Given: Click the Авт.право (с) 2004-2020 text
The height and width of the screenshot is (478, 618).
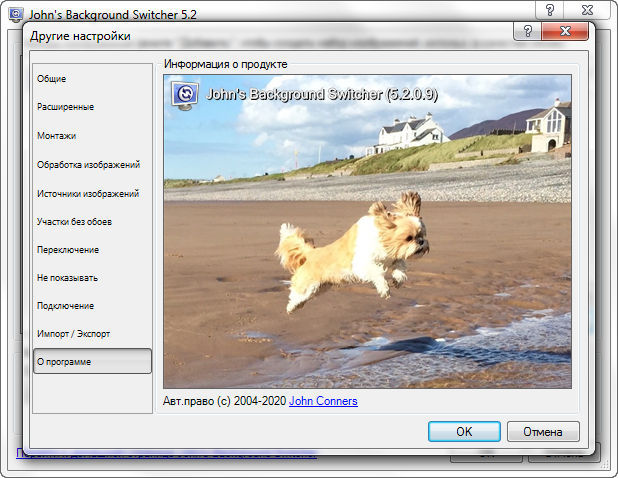Looking at the screenshot, I should pos(224,401).
